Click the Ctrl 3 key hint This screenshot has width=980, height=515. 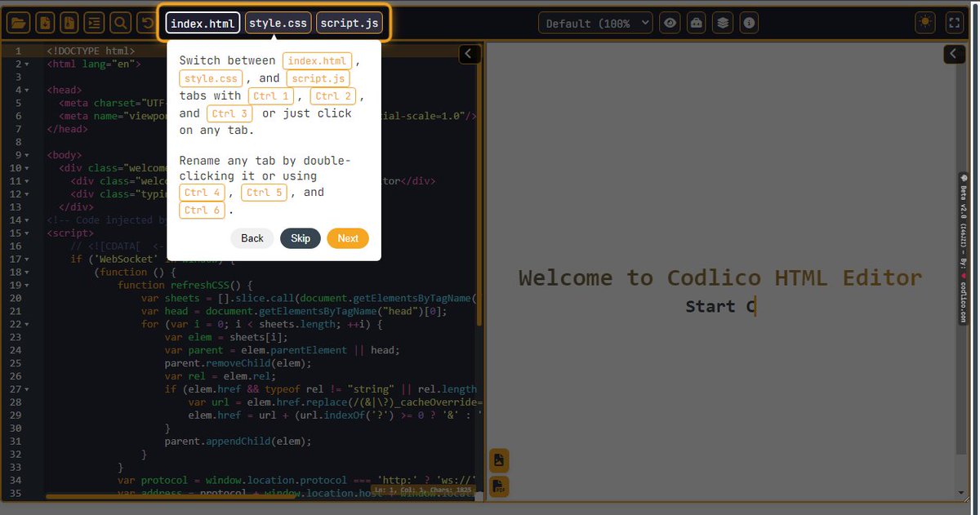(229, 114)
